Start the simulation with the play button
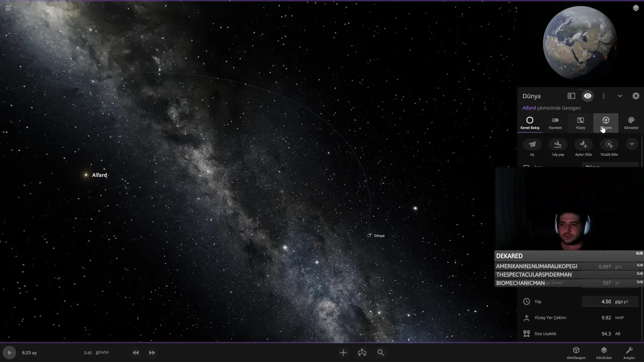Image resolution: width=644 pixels, height=362 pixels. [9, 353]
